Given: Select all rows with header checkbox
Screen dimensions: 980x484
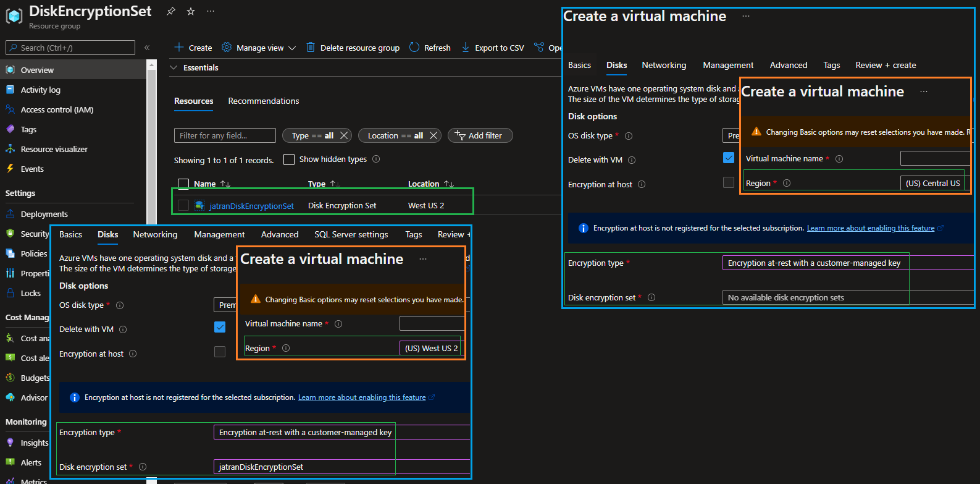Looking at the screenshot, I should pos(183,184).
